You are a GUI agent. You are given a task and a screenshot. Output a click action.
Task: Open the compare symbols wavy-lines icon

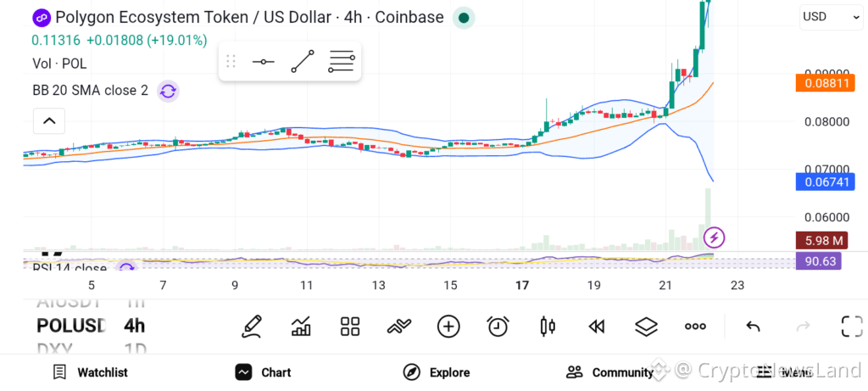coord(399,327)
